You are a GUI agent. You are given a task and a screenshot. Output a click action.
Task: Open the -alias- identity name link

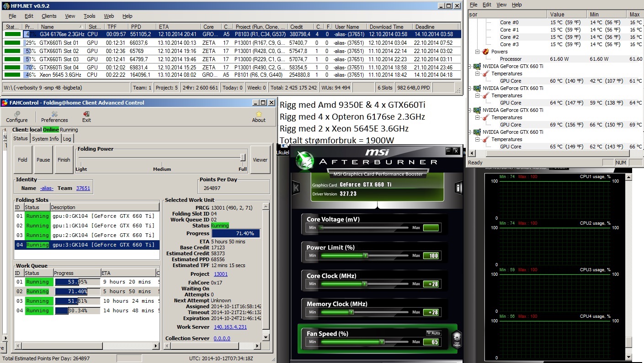tap(47, 188)
